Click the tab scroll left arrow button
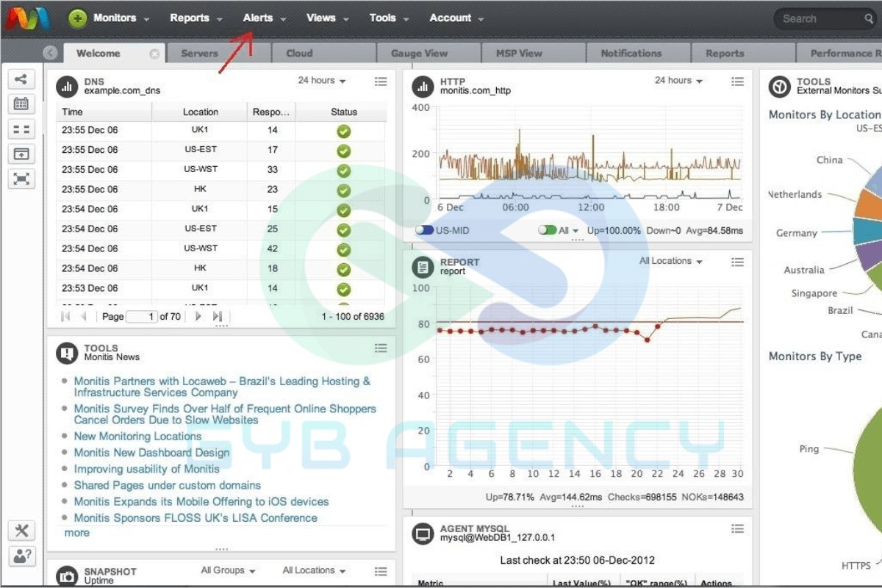The height and width of the screenshot is (588, 882). pos(50,53)
